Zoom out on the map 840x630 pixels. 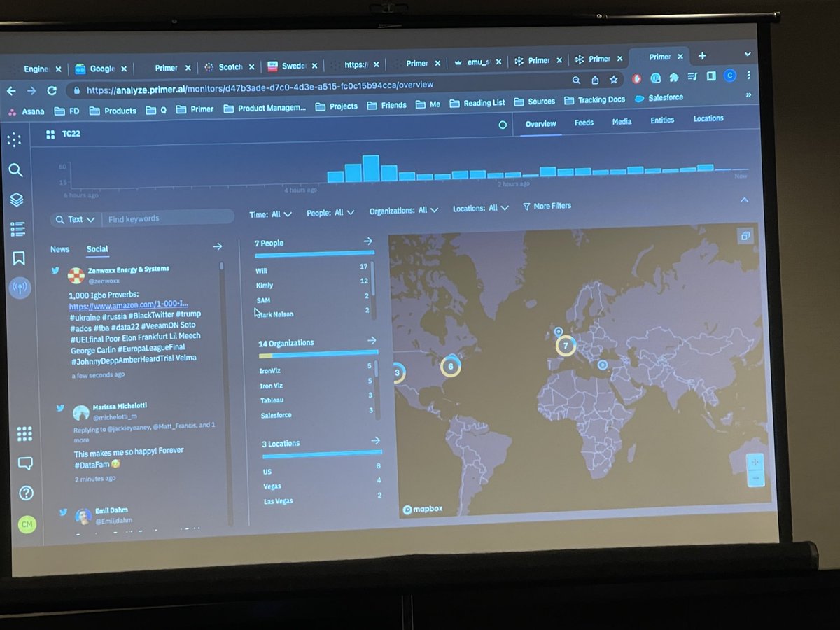755,478
